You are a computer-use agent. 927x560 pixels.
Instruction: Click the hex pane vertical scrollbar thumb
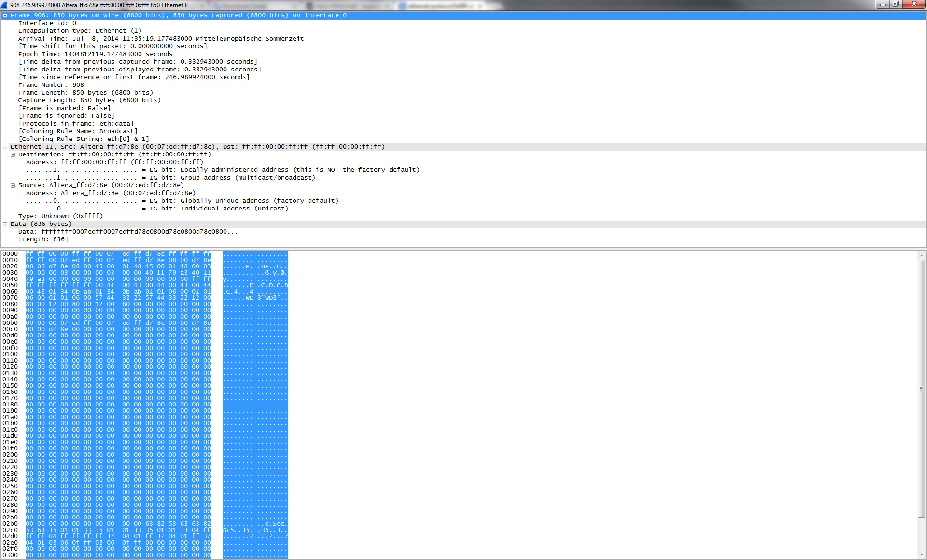pyautogui.click(x=921, y=389)
